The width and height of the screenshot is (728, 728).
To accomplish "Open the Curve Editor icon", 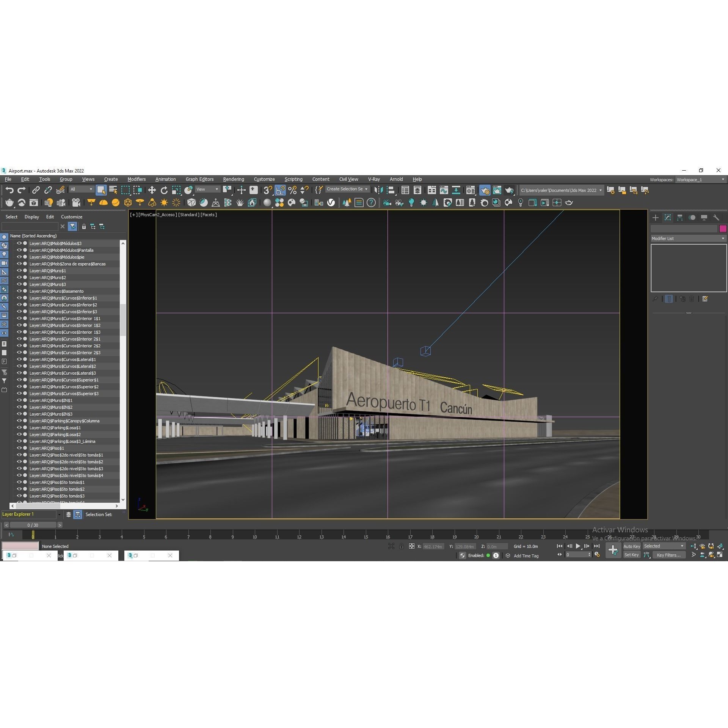I will tap(444, 190).
